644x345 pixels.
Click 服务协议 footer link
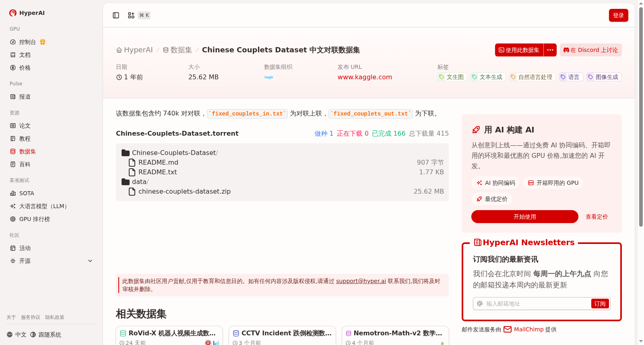31,317
